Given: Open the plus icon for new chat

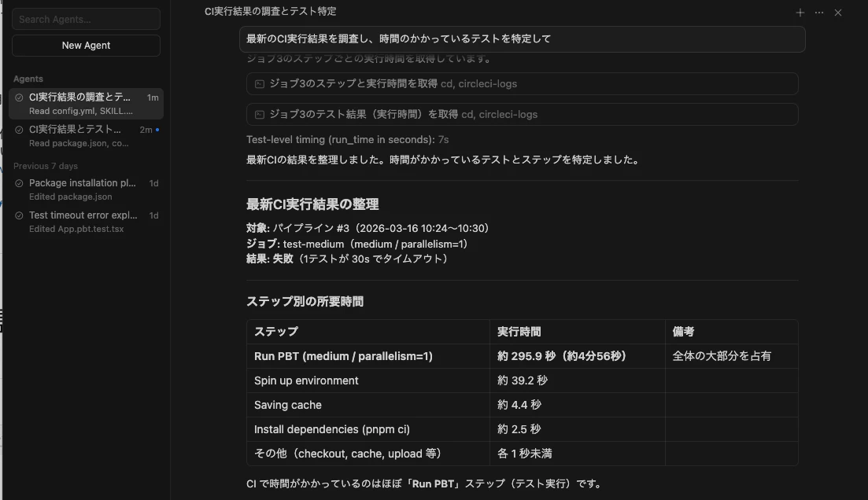Looking at the screenshot, I should point(800,12).
